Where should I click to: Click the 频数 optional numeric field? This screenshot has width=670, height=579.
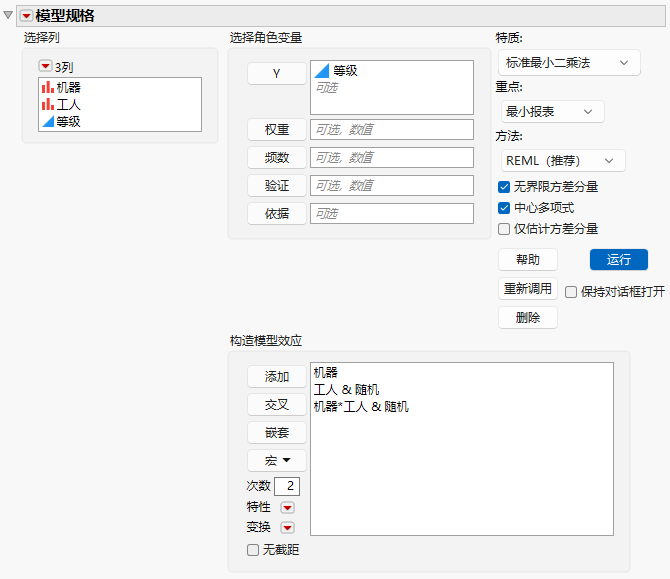(392, 158)
